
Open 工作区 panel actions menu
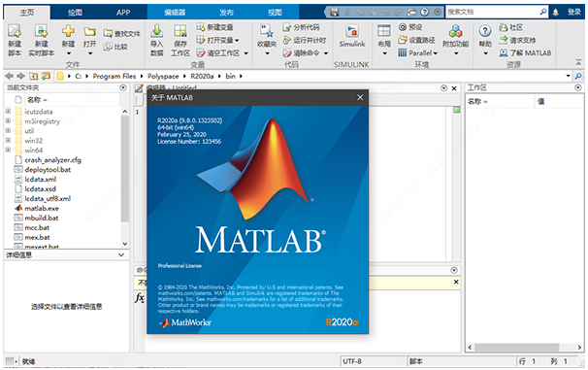[578, 87]
